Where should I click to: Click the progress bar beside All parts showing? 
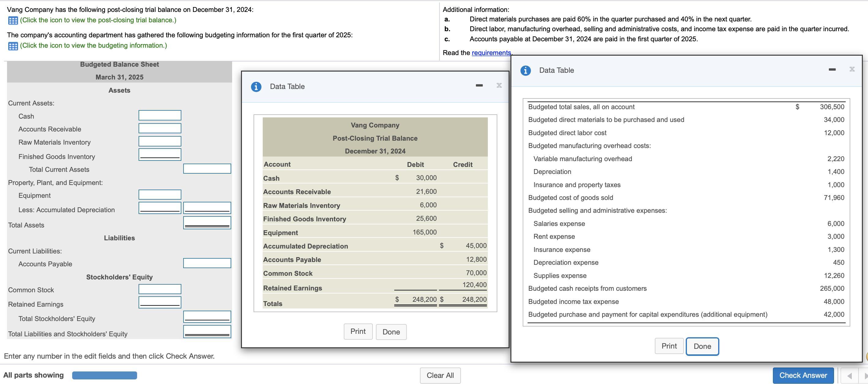point(105,375)
